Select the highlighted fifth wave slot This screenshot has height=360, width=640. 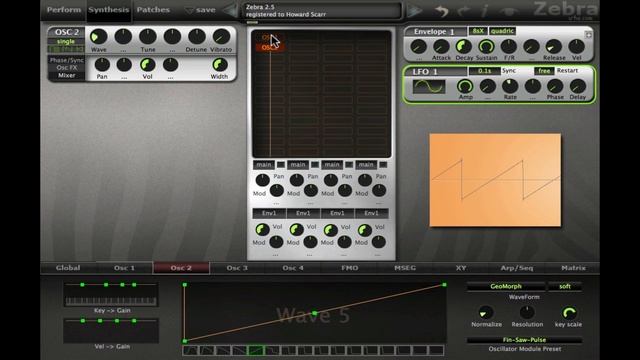pos(256,350)
